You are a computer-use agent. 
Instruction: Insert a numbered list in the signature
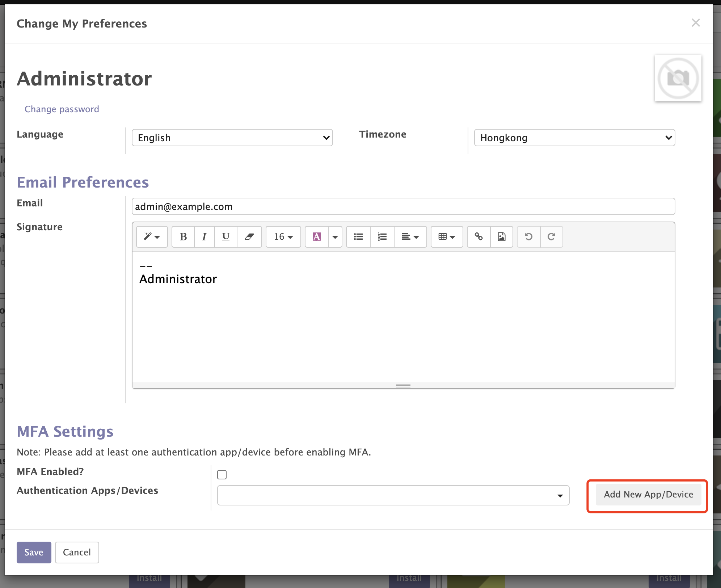[x=381, y=237]
